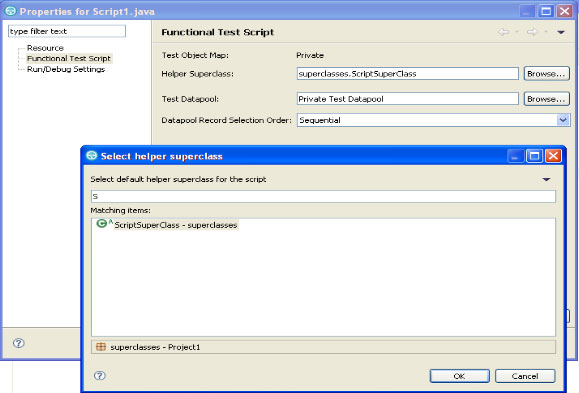The image size is (579, 393).
Task: Open back history dropdown arrow
Action: (x=517, y=32)
